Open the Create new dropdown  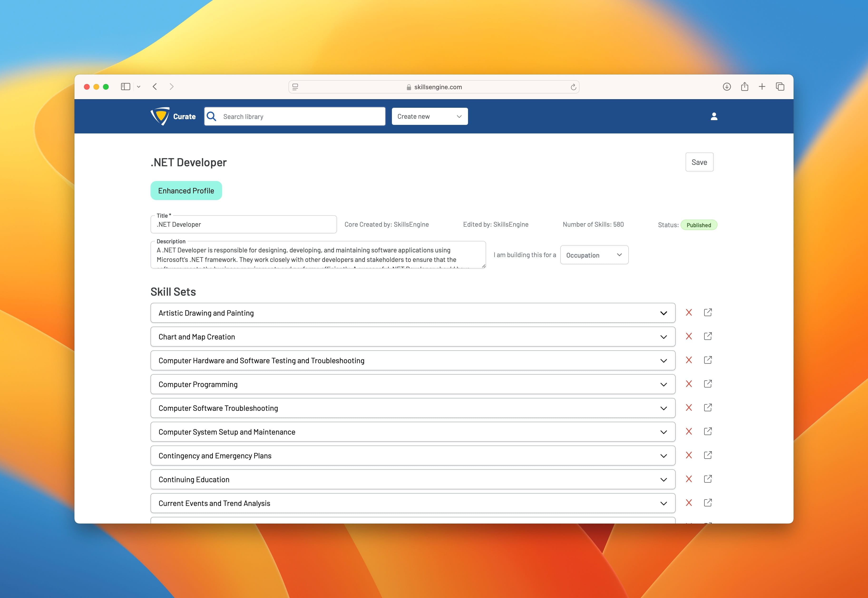(429, 117)
